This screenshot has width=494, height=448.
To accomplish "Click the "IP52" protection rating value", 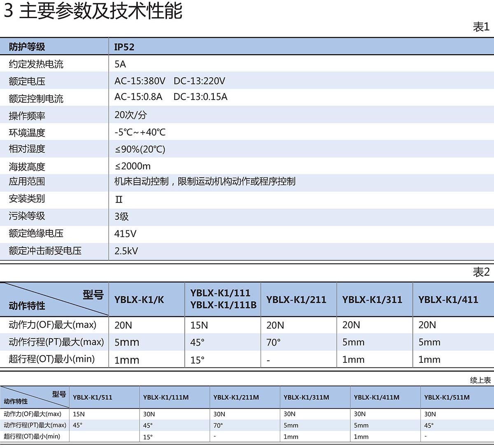I will (124, 47).
